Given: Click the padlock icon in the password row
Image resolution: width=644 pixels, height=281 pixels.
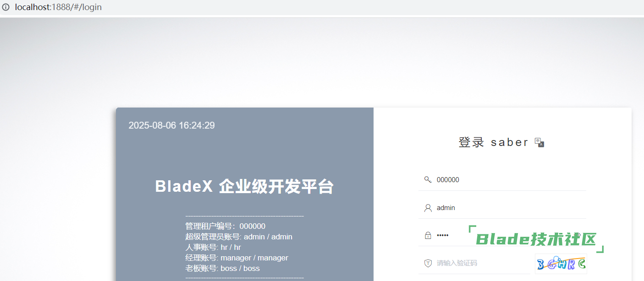Looking at the screenshot, I should pos(428,236).
